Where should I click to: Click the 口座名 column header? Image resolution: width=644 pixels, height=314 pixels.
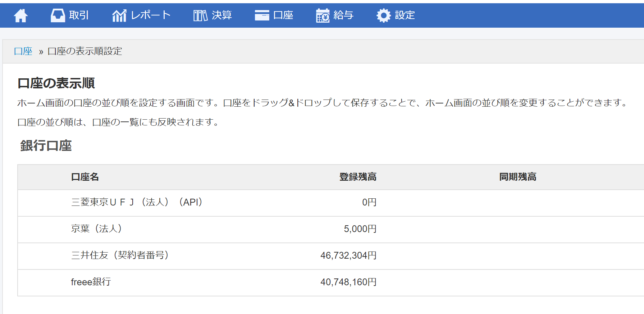tap(85, 177)
